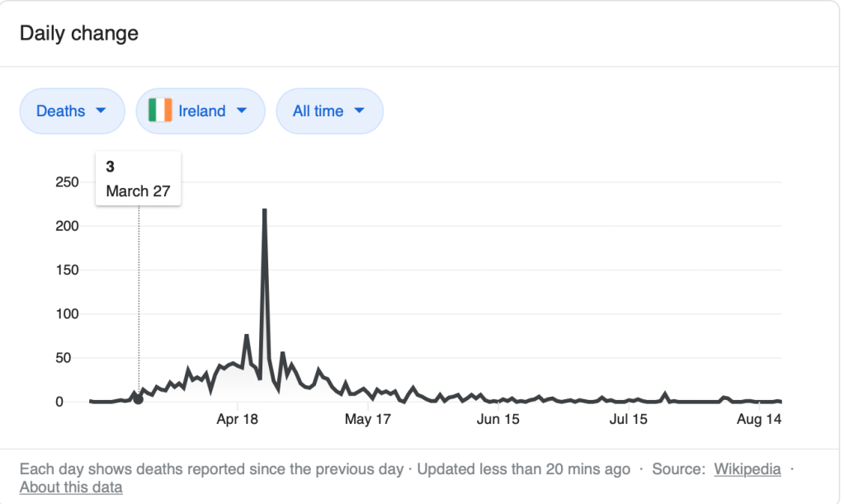Click the Jun 15 axis label

497,420
